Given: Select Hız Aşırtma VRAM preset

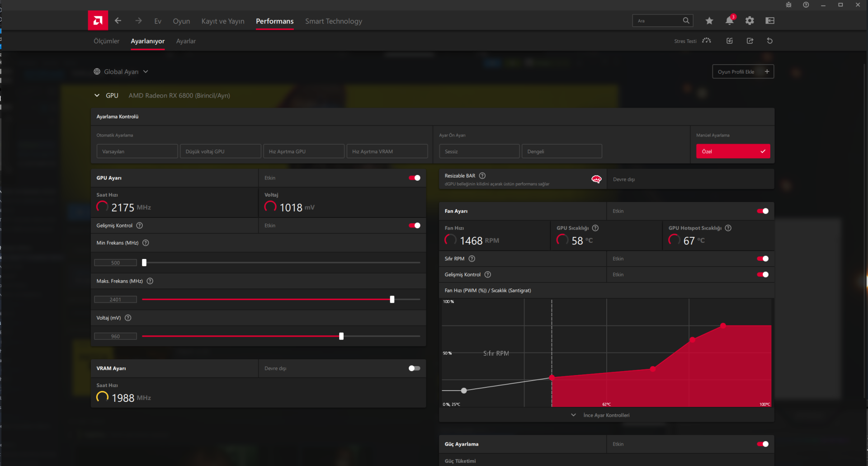Looking at the screenshot, I should click(x=387, y=151).
